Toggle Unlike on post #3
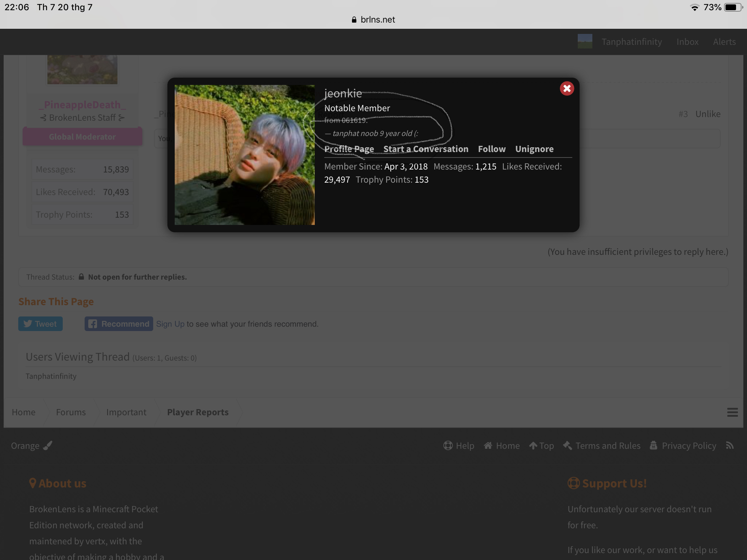This screenshot has height=560, width=747. 708,114
